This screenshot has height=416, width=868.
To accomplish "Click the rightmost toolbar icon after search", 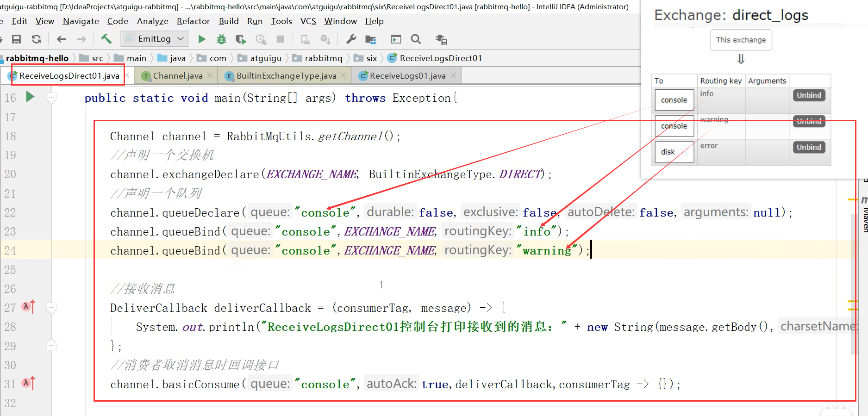I will 441,39.
